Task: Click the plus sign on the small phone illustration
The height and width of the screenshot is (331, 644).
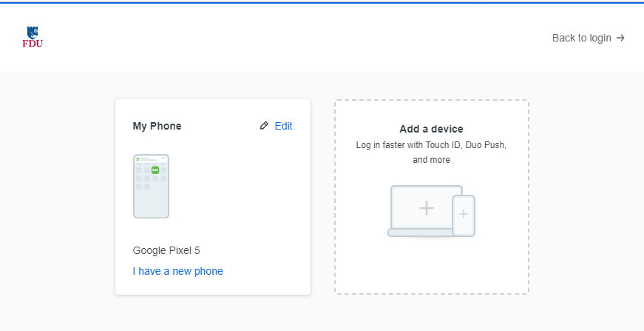Action: tap(464, 214)
